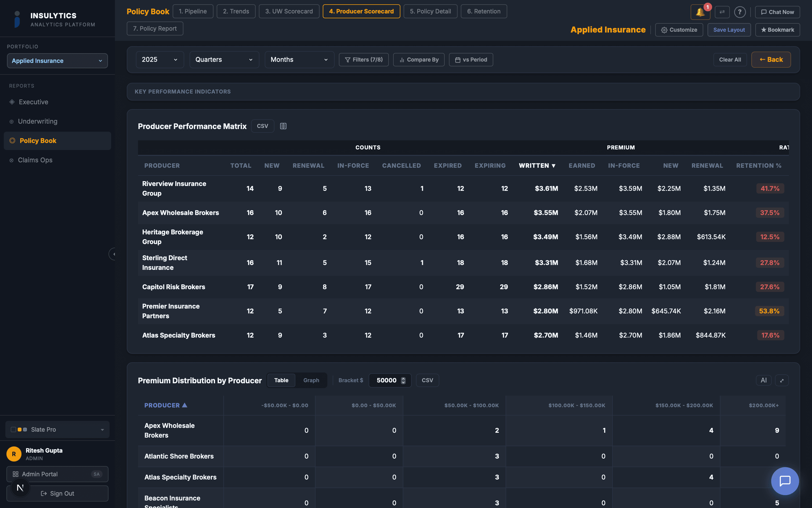Click the round N badge icon
This screenshot has height=508, width=812.
point(20,488)
